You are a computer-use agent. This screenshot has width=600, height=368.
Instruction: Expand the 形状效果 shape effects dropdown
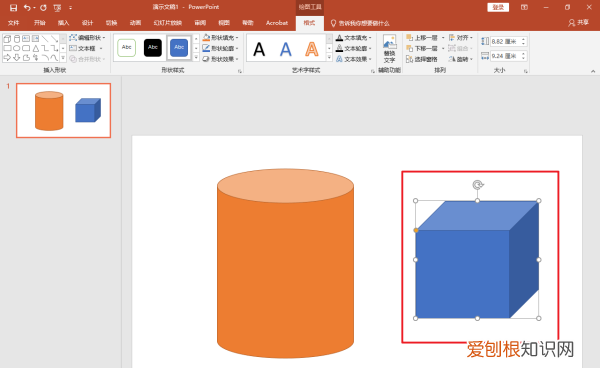tap(220, 59)
